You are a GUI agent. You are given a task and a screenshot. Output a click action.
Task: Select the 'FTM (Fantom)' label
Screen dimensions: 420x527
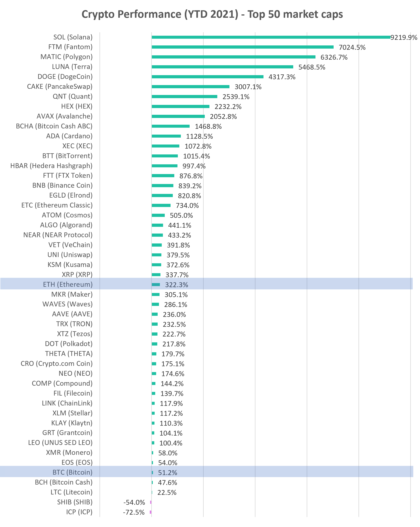[70, 47]
